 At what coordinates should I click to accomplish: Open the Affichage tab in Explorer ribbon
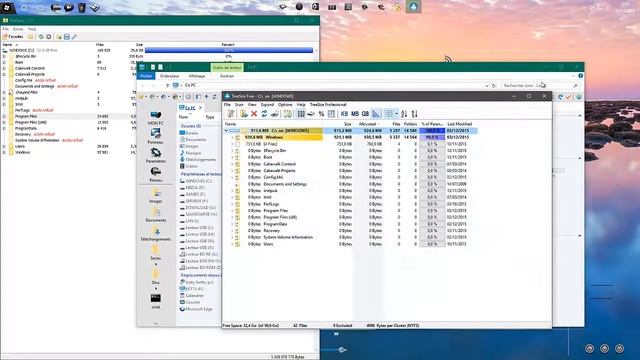click(x=197, y=76)
